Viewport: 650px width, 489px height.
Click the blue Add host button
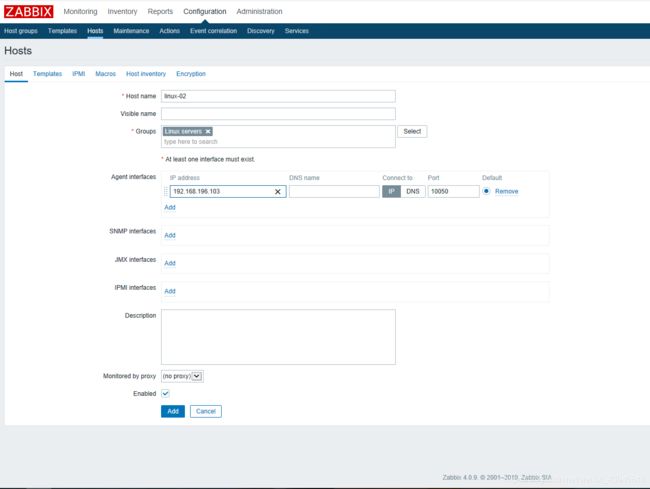pos(172,411)
